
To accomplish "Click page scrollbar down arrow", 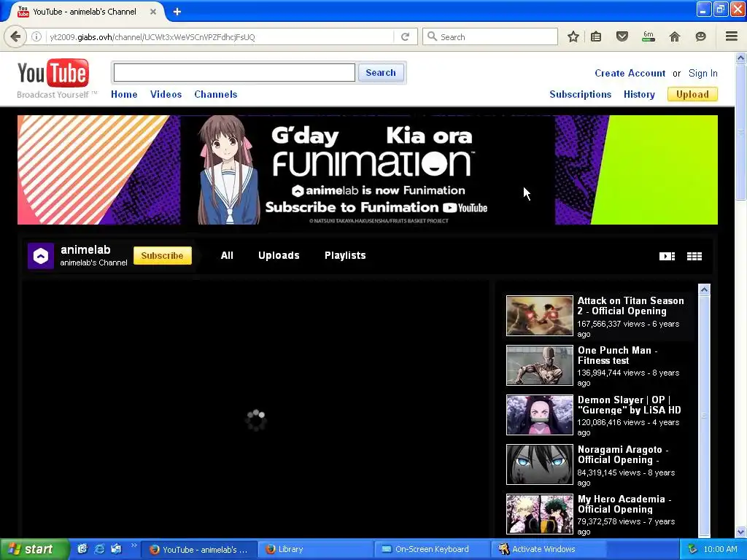I will point(741,532).
